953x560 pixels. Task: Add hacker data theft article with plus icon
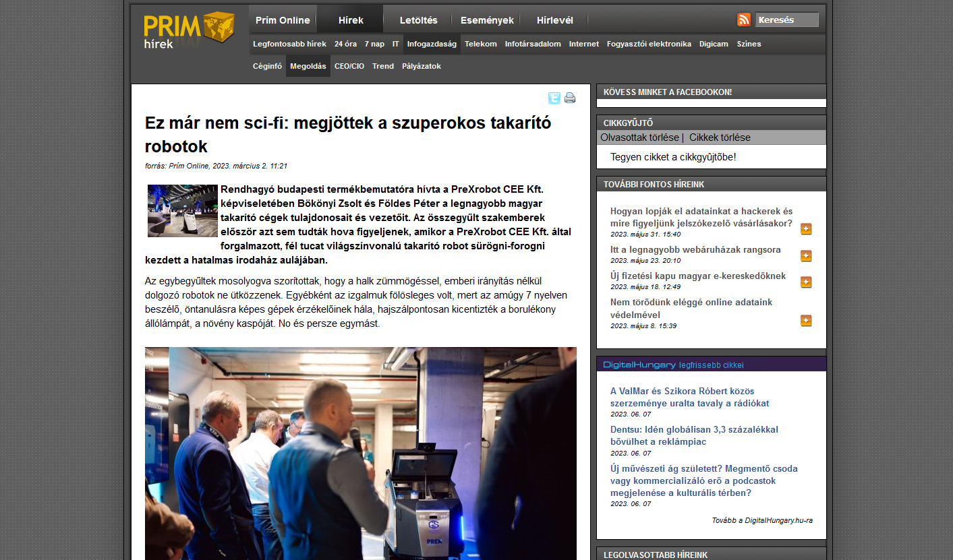806,229
